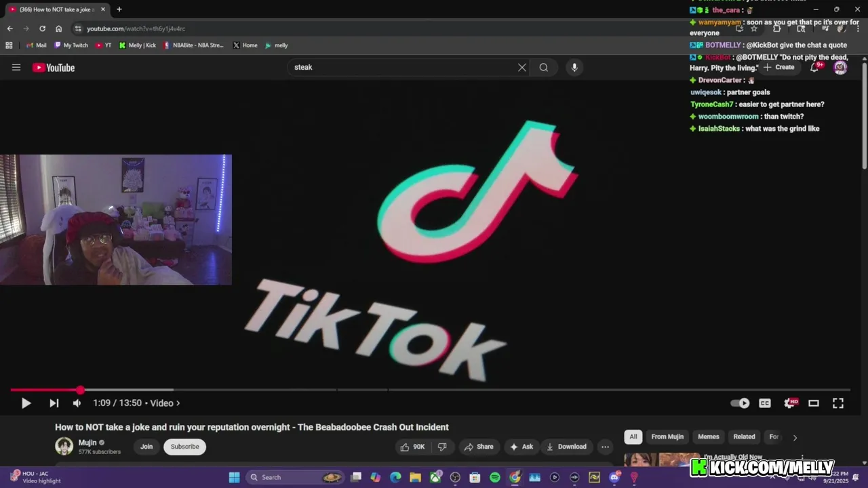868x488 pixels.
Task: Open the Windows Start menu
Action: pyautogui.click(x=234, y=477)
